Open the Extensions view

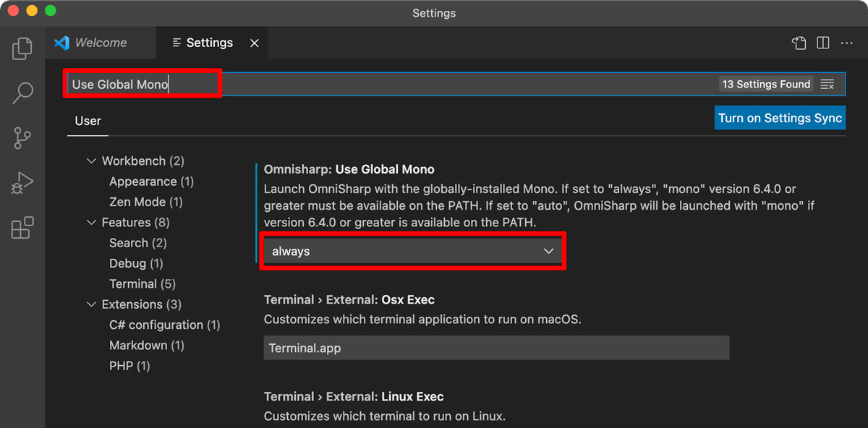tap(22, 228)
